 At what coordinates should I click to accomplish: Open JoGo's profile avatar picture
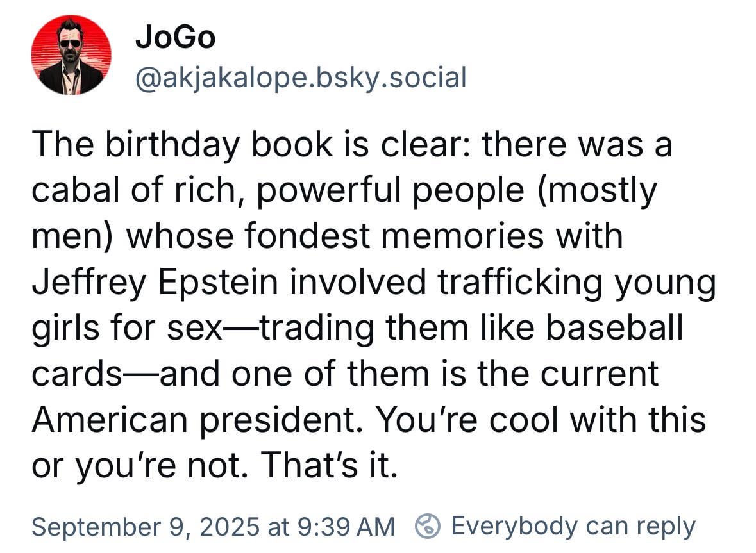(71, 55)
